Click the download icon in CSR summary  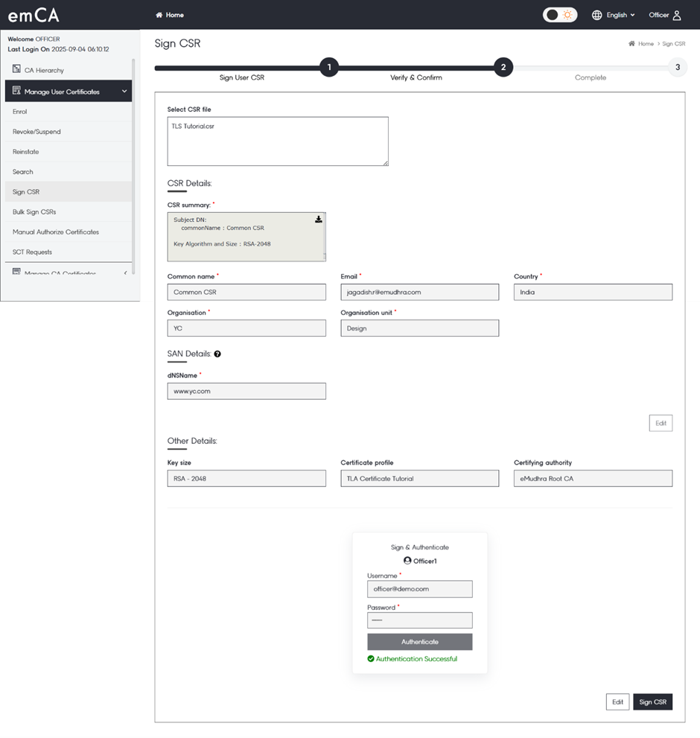click(x=319, y=220)
